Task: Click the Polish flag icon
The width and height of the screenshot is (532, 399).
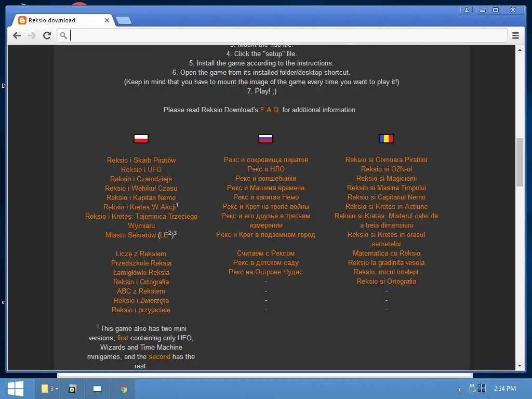Action: (x=141, y=138)
